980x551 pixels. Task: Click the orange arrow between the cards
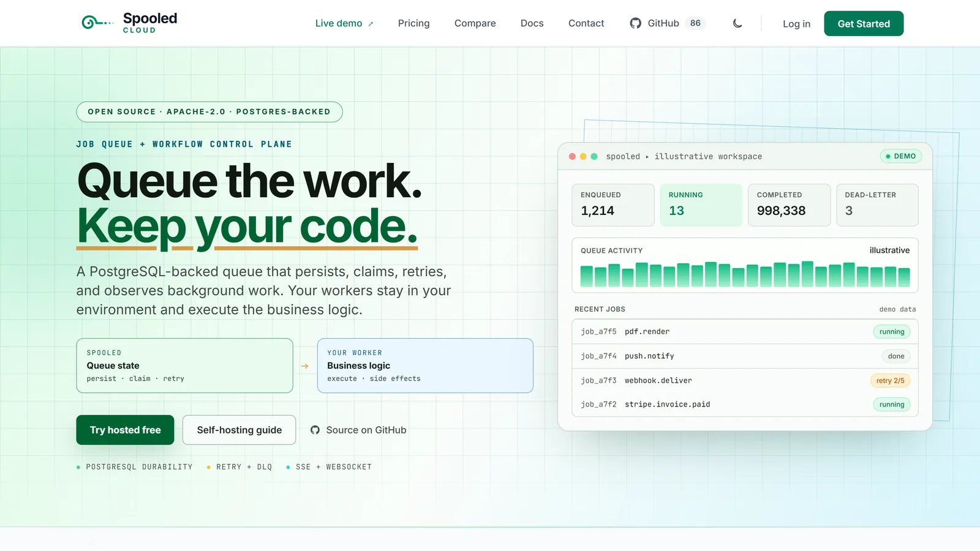(x=305, y=366)
